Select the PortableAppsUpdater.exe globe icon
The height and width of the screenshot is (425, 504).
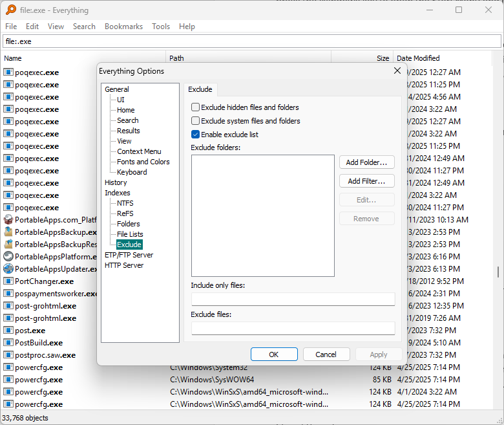coord(8,268)
